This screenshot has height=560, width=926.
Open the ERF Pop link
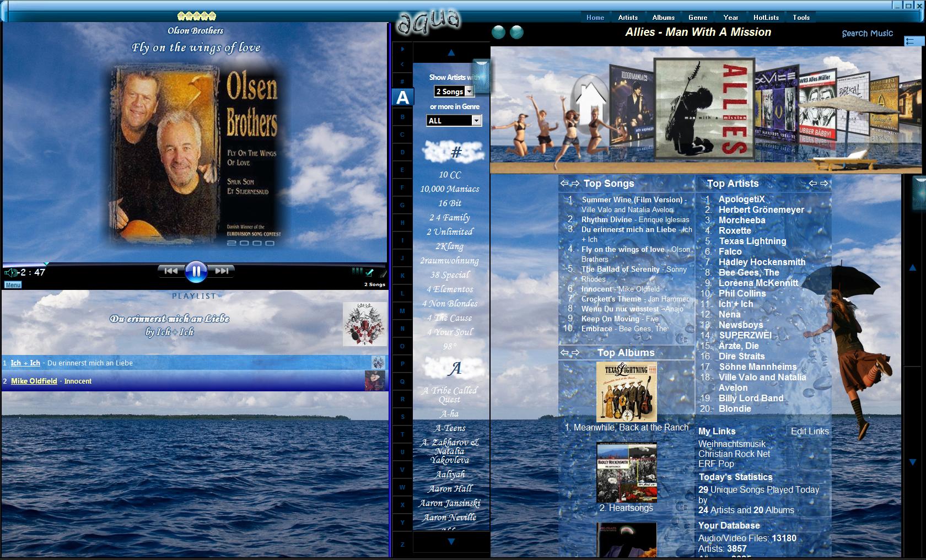(x=716, y=464)
